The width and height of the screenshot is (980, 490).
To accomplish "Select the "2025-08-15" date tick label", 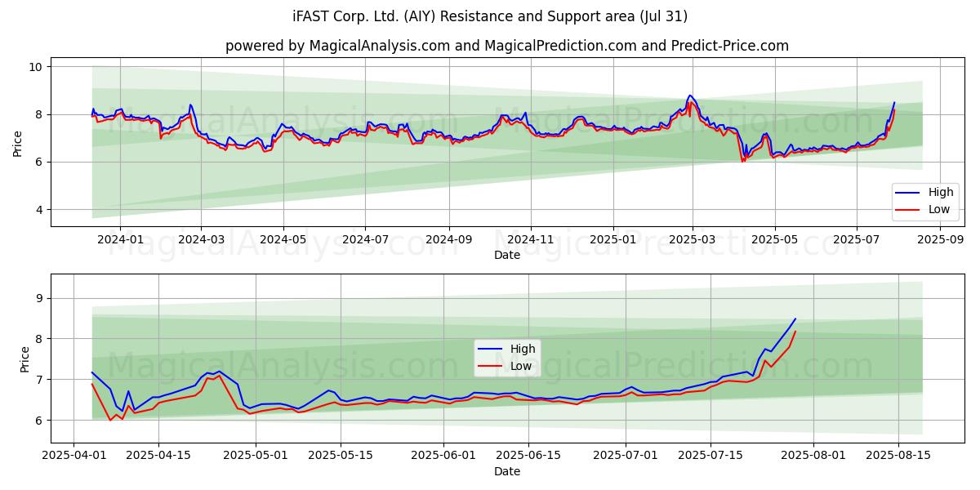I will click(x=897, y=457).
